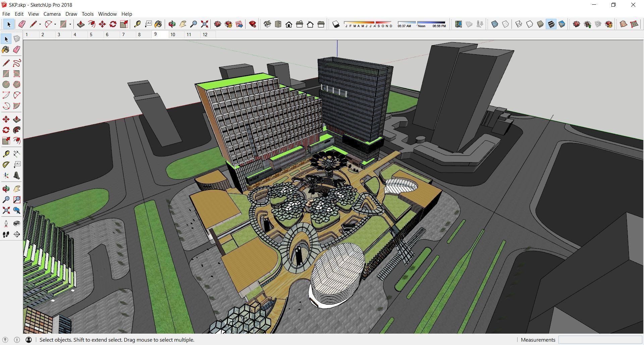Go to the Previous camera view
Screen dimensions: 644x345
[x=17, y=210]
